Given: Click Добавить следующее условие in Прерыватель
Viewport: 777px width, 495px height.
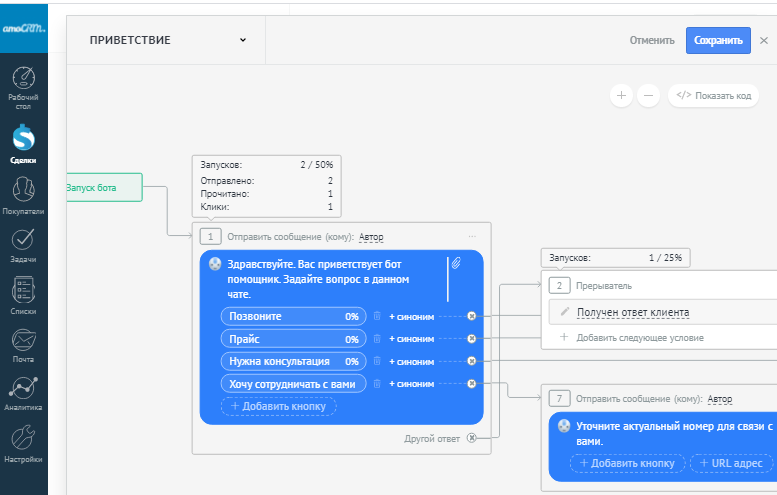Looking at the screenshot, I should coord(639,338).
